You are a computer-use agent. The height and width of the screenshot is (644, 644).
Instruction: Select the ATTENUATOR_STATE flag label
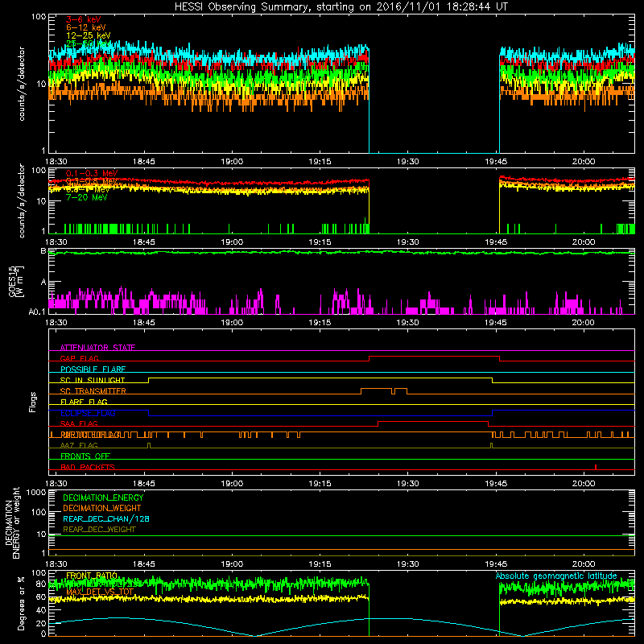pyautogui.click(x=97, y=348)
